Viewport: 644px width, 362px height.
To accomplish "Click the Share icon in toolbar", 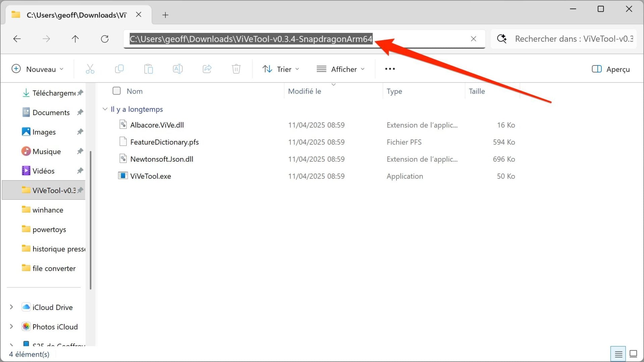I will [207, 69].
